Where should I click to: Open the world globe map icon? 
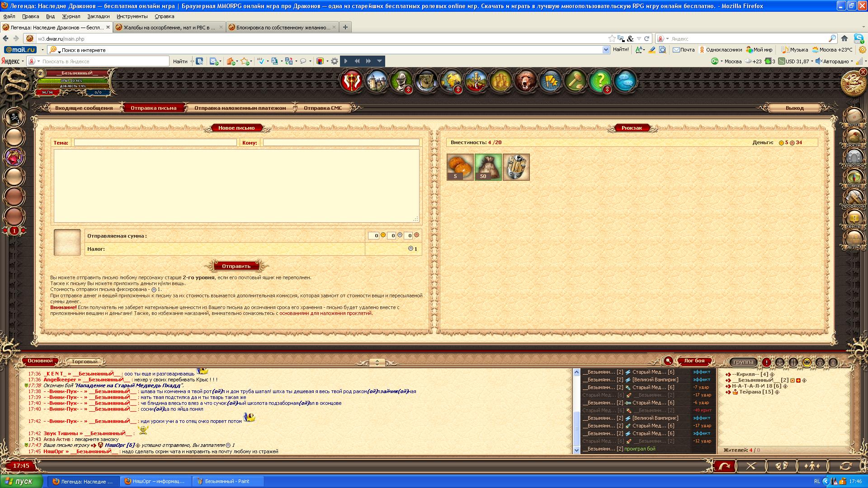[x=451, y=81]
